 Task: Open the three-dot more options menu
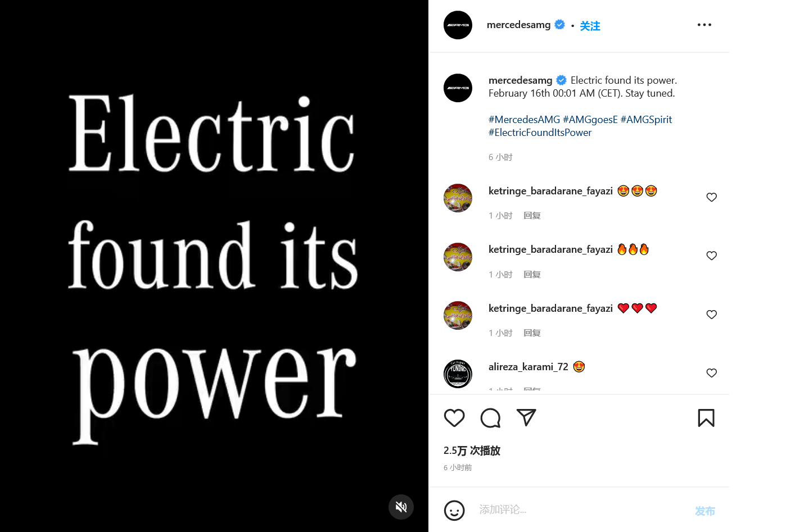704,25
